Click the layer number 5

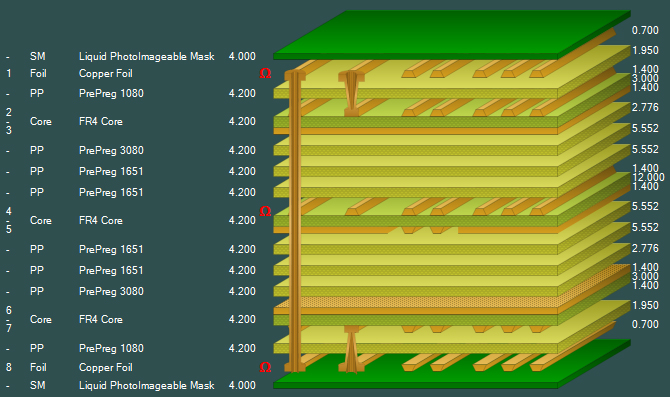pos(9,229)
